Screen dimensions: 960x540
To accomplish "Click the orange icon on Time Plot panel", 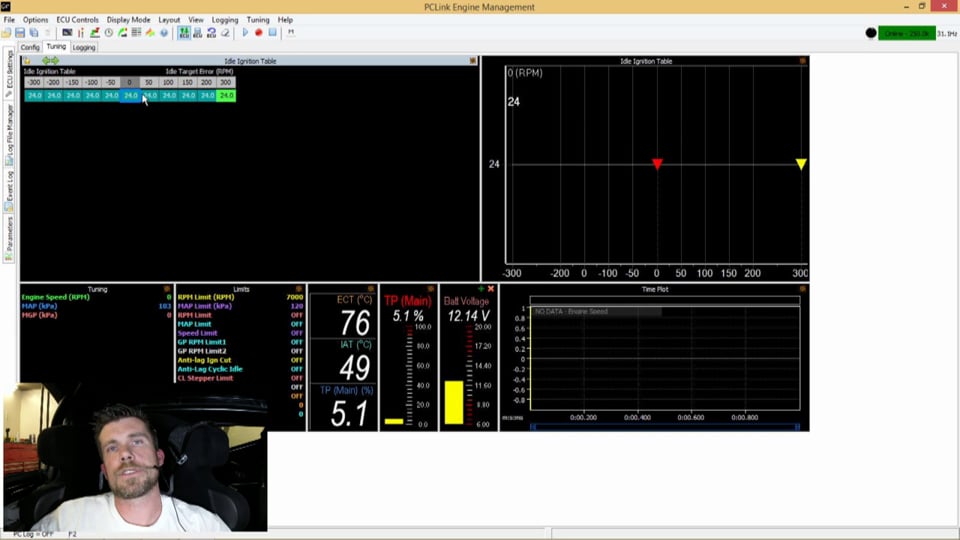I will click(803, 289).
